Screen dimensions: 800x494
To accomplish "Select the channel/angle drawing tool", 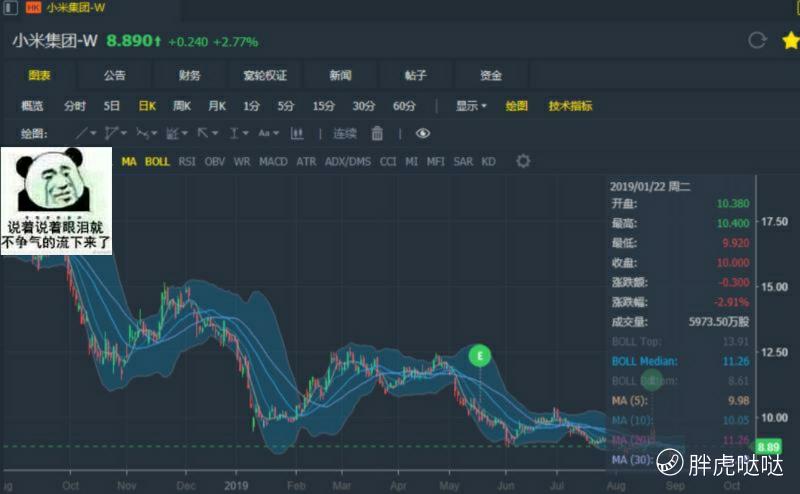I will [x=111, y=133].
